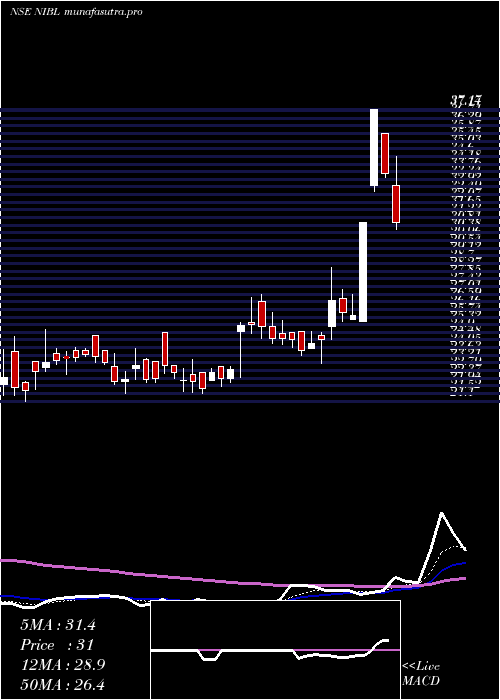Click the white candlestick reaching the 37.14 high
Viewport: 500px width, 700px height.
click(374, 147)
